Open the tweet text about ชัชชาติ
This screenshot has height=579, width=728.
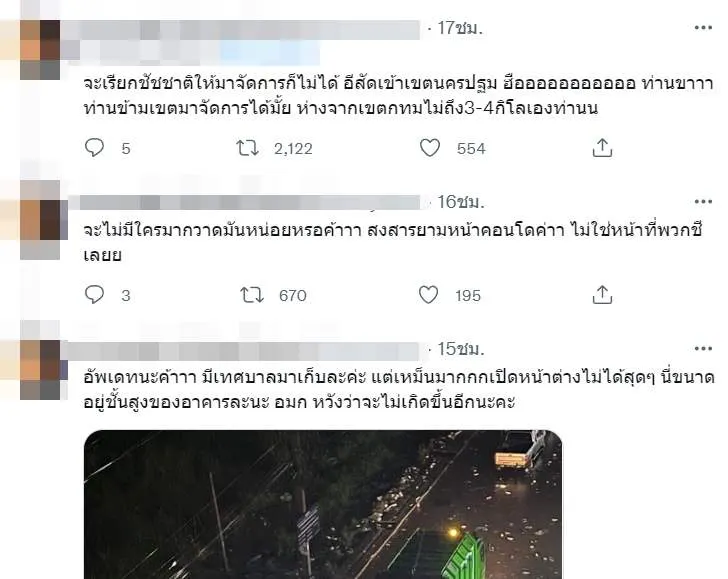click(x=398, y=96)
